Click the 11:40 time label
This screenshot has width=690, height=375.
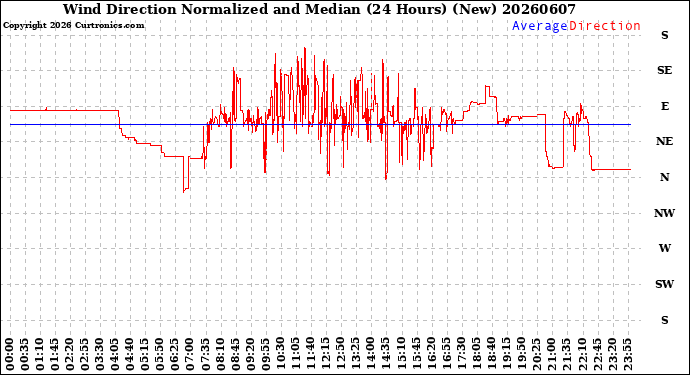311,354
